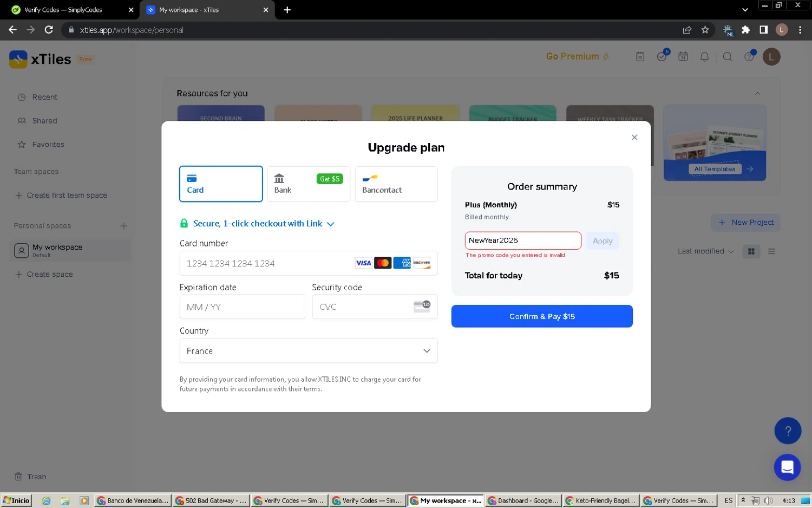Click Internet Explorer quick launch icon

pos(46,500)
